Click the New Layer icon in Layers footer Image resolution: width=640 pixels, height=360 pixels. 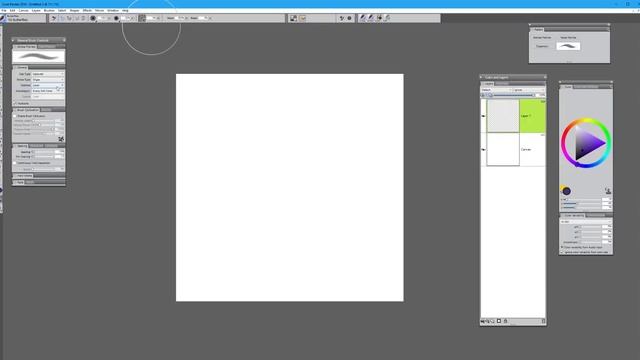(x=499, y=321)
